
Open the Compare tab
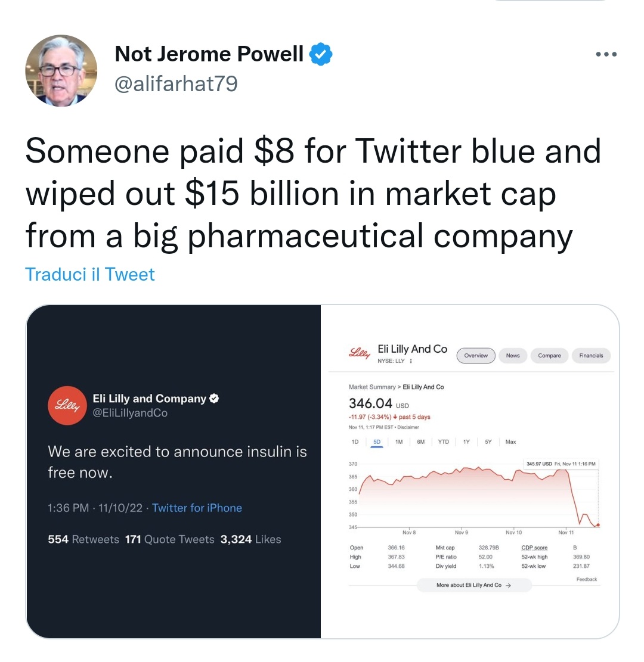pos(549,356)
